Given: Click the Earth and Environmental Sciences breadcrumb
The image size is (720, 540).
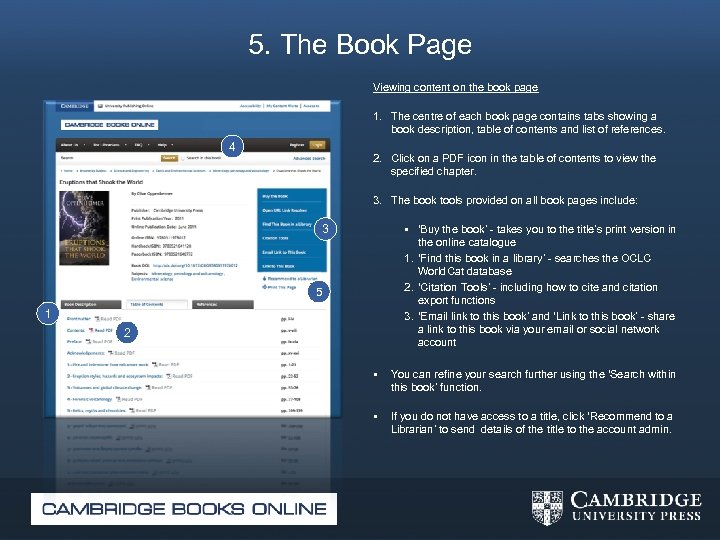Looking at the screenshot, I should click(x=180, y=171).
